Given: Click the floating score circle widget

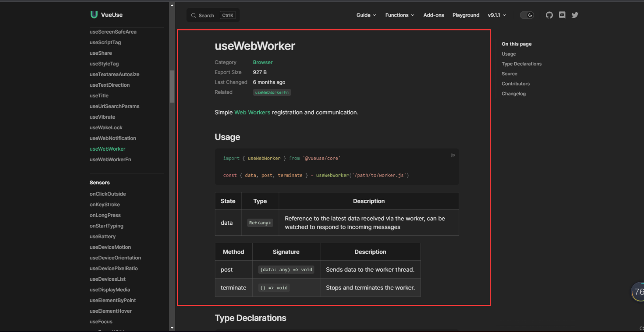Looking at the screenshot, I should point(638,292).
